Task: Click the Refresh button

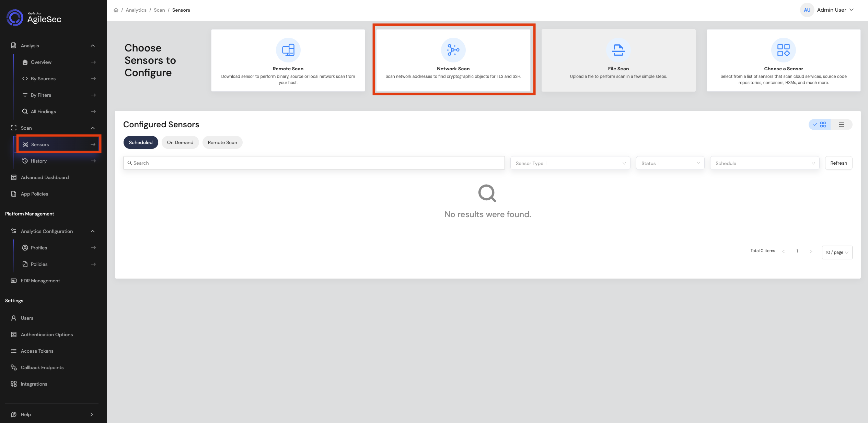Action: (x=838, y=163)
